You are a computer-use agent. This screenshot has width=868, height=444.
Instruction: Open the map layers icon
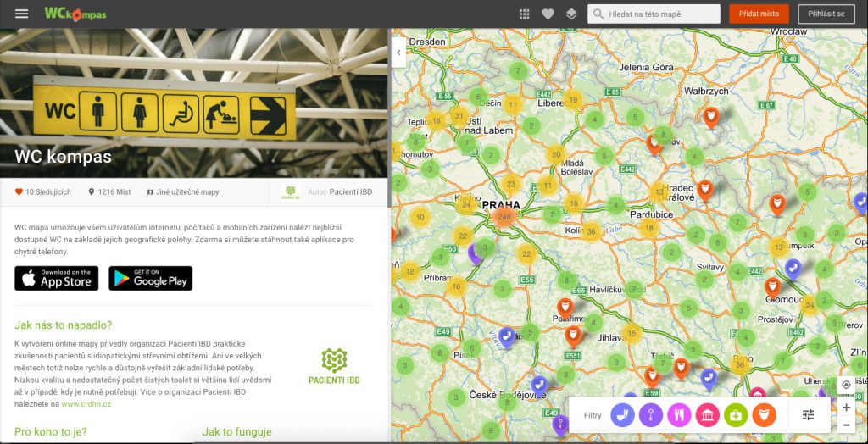click(x=571, y=14)
